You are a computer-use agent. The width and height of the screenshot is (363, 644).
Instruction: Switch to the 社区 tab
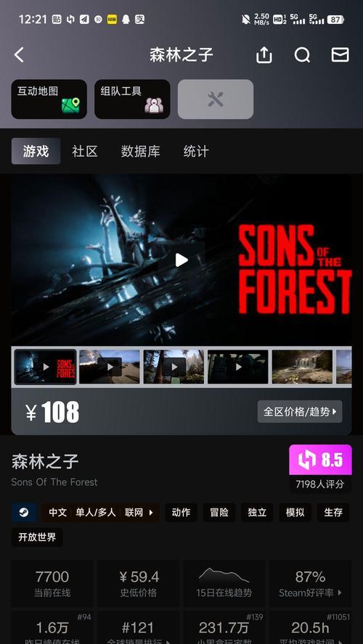[x=85, y=151]
